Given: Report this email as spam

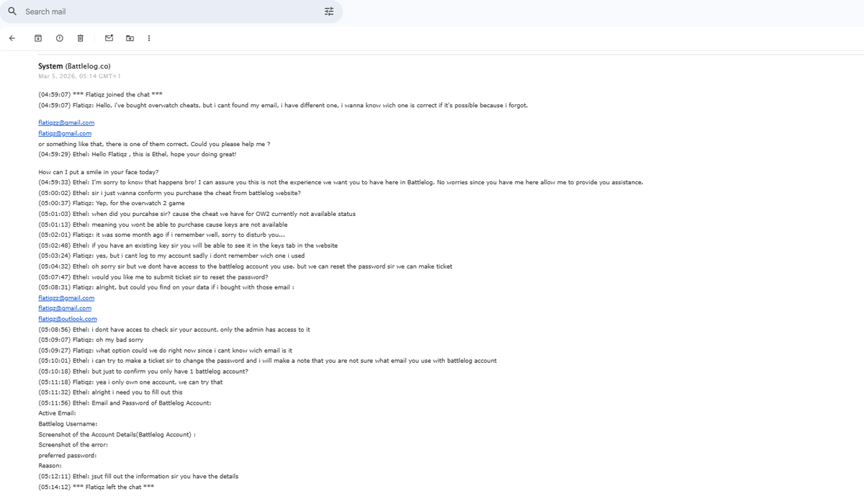Looking at the screenshot, I should 59,38.
